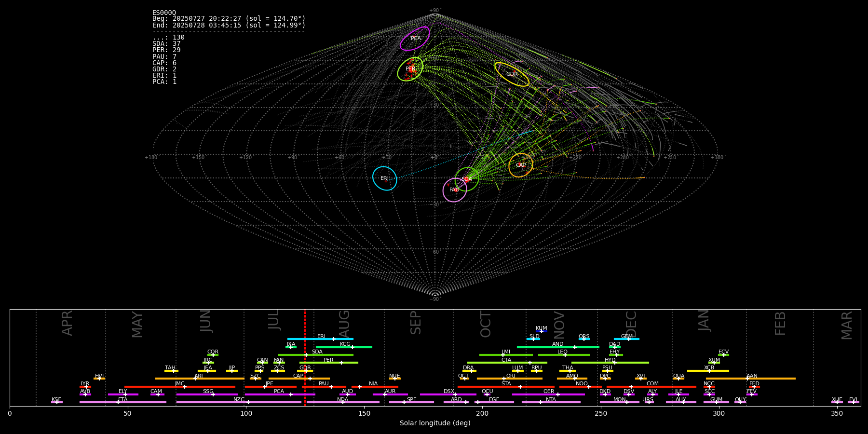Select the pink ETA bar in the timeline

coord(122,402)
